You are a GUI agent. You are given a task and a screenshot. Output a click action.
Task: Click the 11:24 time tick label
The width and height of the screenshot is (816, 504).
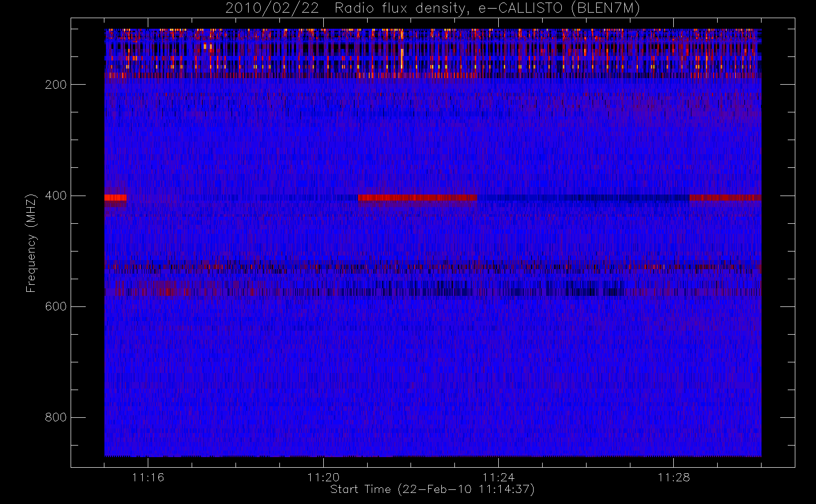[x=498, y=477]
